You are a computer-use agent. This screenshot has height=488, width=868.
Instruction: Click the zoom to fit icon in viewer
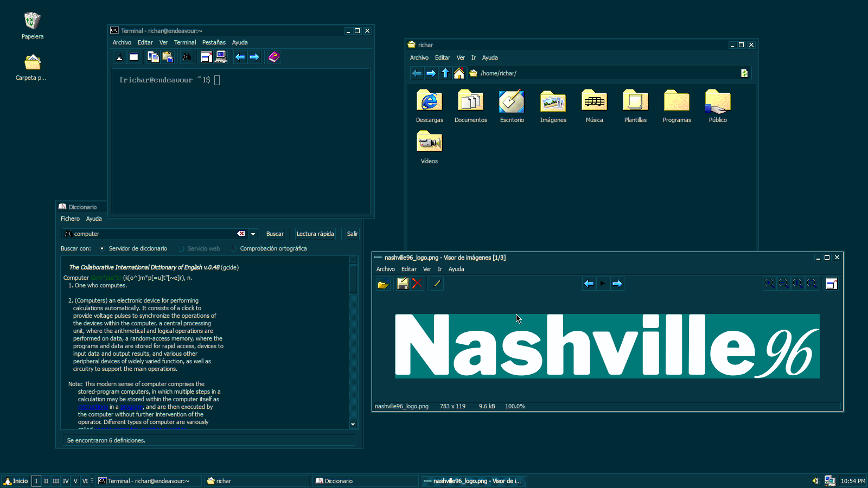click(x=812, y=284)
